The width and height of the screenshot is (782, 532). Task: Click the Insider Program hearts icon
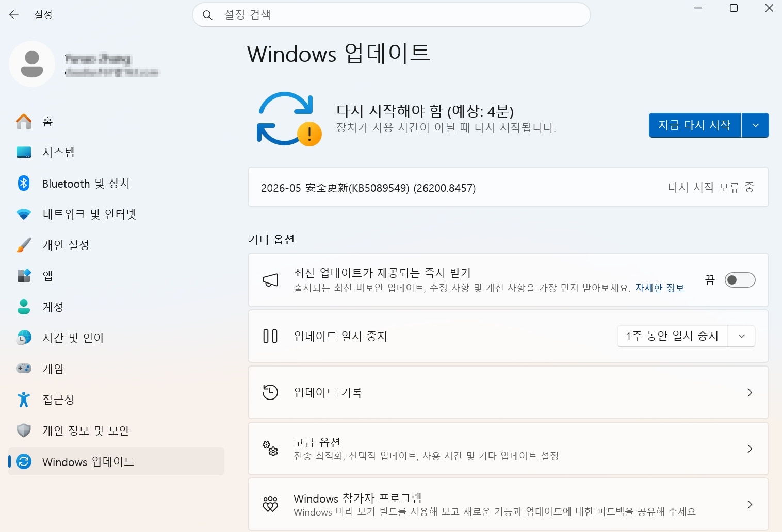point(270,504)
